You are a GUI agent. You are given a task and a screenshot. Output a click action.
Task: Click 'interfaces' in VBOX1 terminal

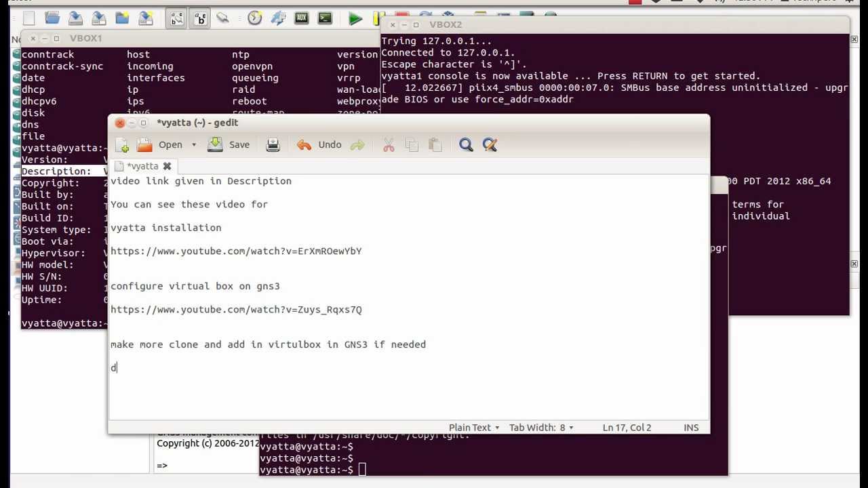pos(156,78)
